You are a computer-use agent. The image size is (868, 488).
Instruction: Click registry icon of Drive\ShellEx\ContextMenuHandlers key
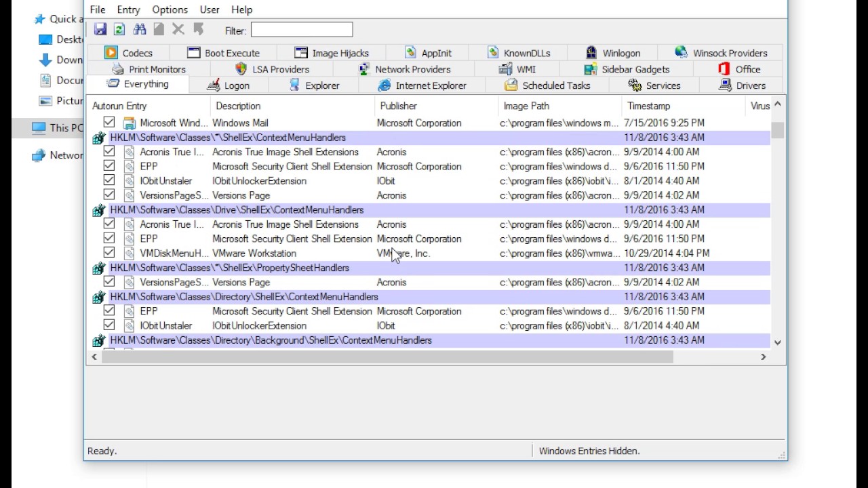pos(98,210)
